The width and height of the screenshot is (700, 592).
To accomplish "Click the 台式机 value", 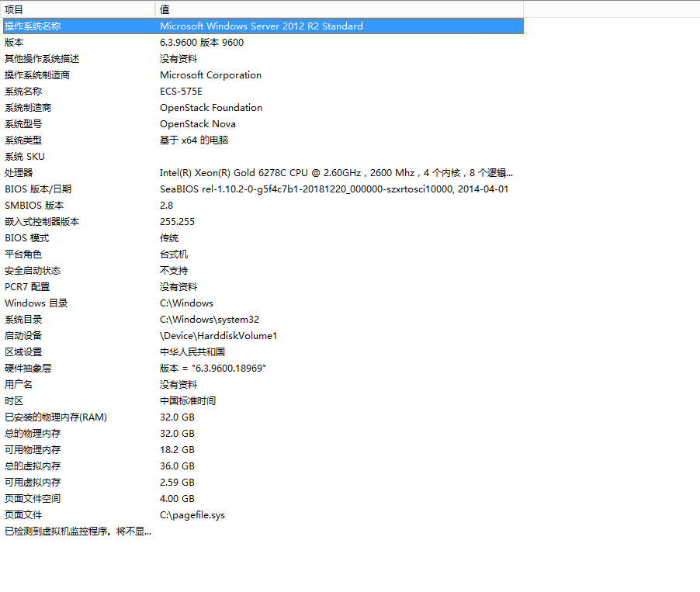I will click(174, 254).
